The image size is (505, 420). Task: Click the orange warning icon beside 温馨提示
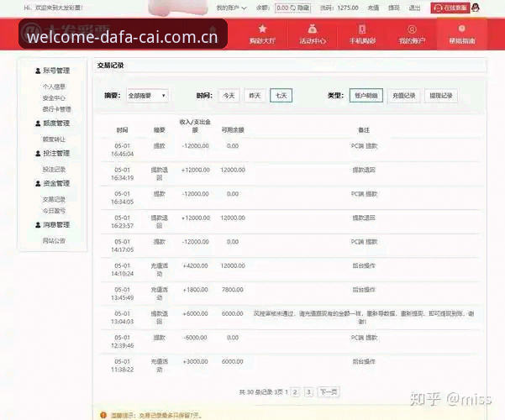103,415
